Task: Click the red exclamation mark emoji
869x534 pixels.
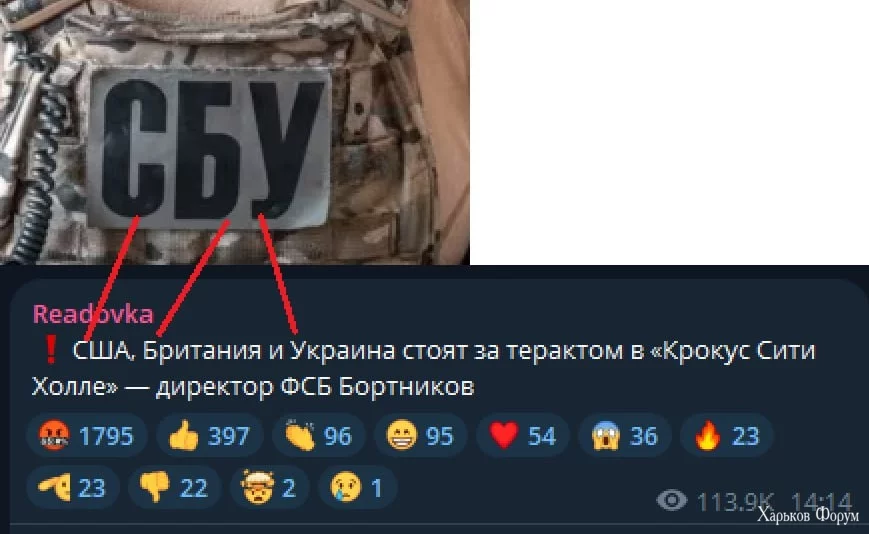Action: tap(50, 350)
